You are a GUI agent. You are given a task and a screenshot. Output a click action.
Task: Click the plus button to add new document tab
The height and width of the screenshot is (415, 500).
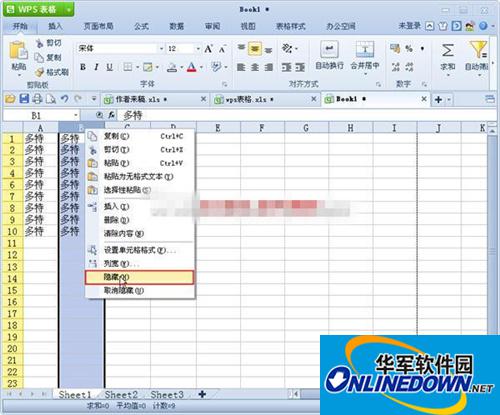tap(438, 99)
